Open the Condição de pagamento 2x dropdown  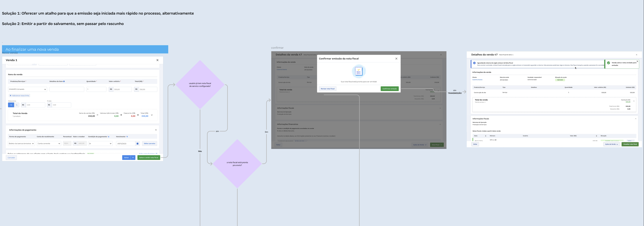100,144
